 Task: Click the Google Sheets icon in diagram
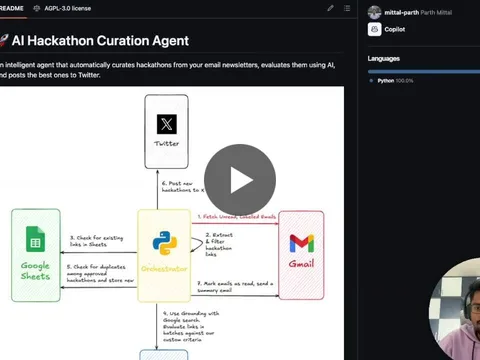(x=35, y=239)
